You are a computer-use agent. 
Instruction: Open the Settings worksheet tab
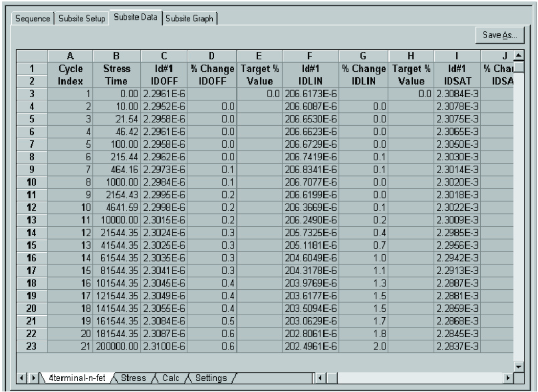pos(208,378)
